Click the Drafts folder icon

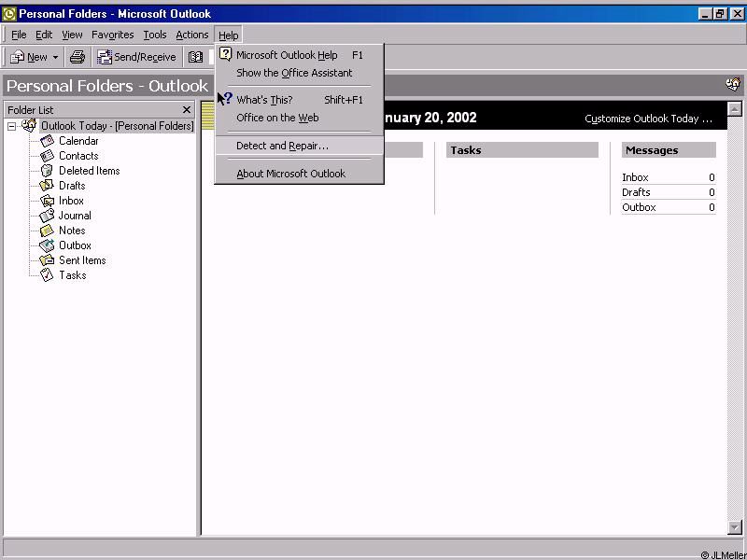(47, 186)
